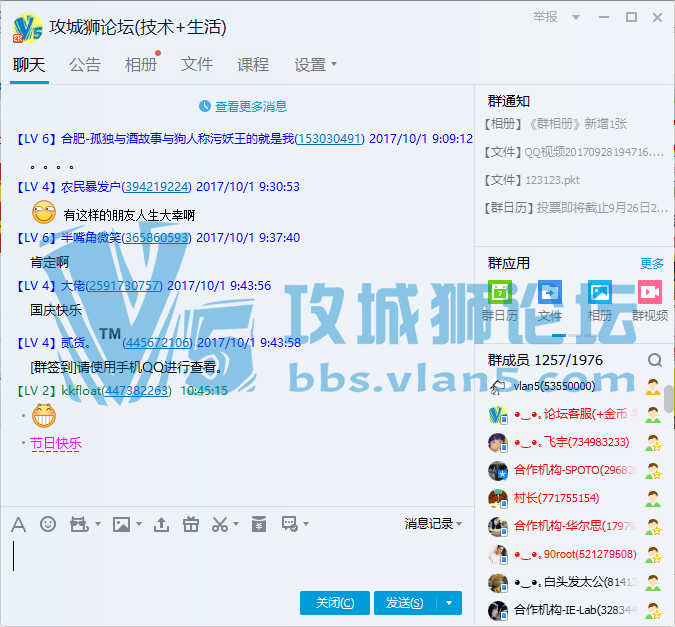The height and width of the screenshot is (627, 675).
Task: Click the 关闭(C) button
Action: [334, 603]
